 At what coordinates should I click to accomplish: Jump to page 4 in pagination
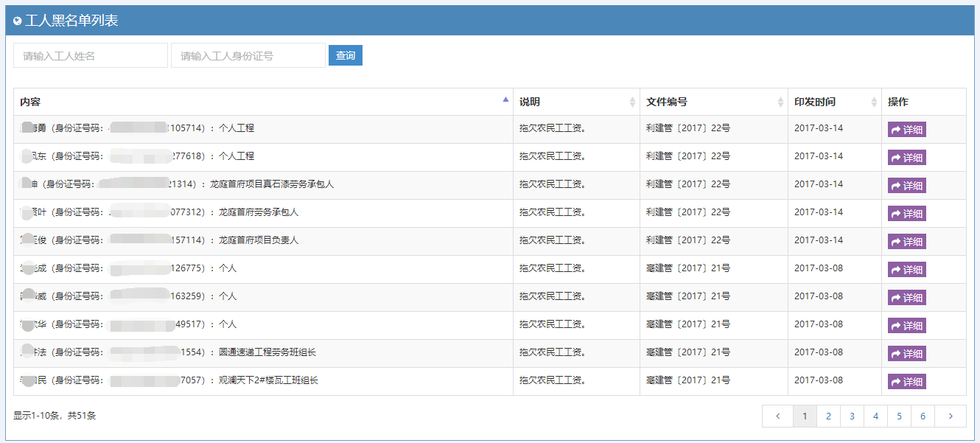coord(875,416)
